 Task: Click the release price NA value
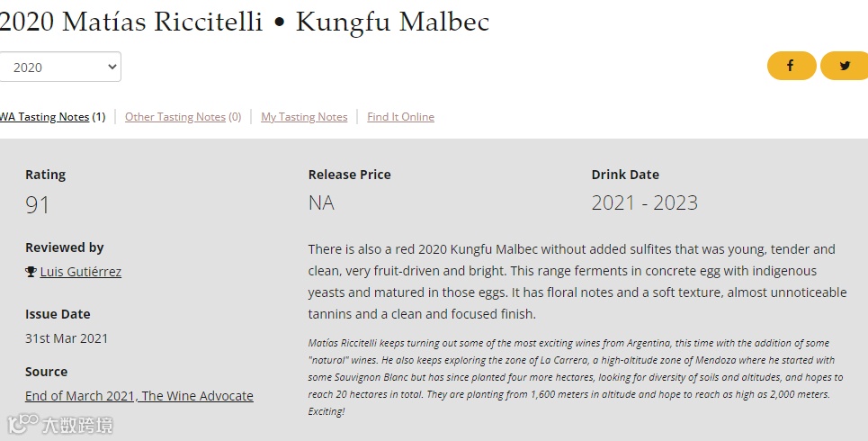pyautogui.click(x=321, y=203)
